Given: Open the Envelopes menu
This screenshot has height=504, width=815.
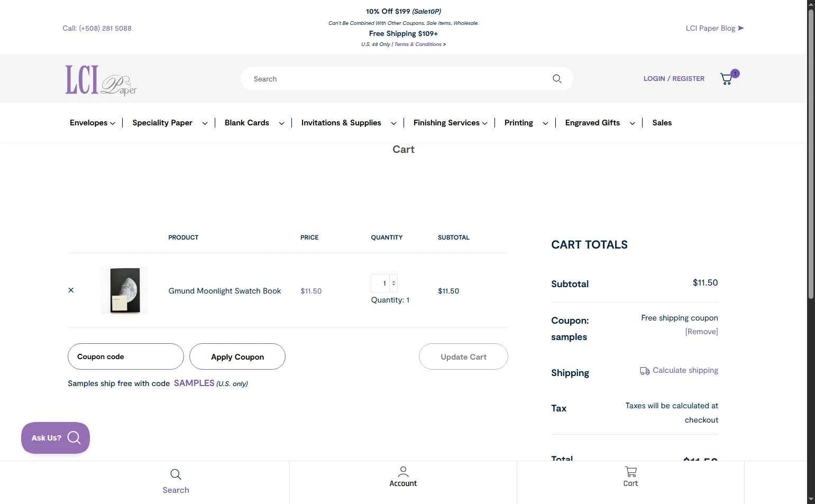Looking at the screenshot, I should (88, 123).
